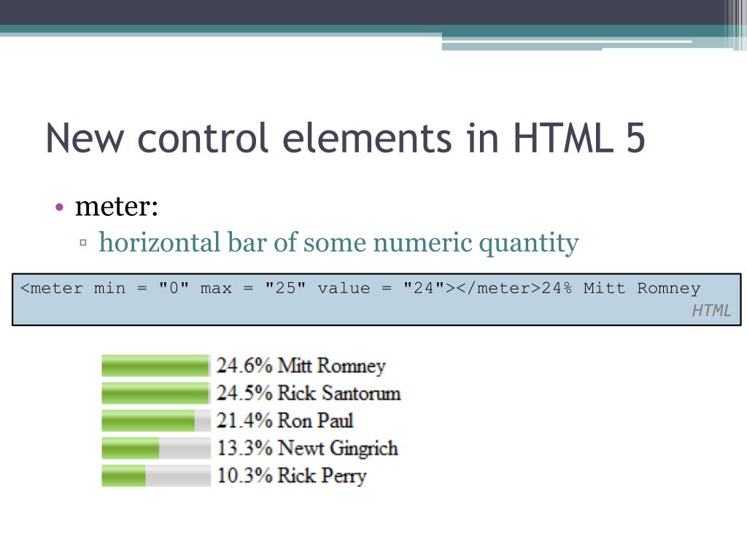747x560 pixels.
Task: Click the Rick Santorum meter bar
Action: pyautogui.click(x=156, y=393)
